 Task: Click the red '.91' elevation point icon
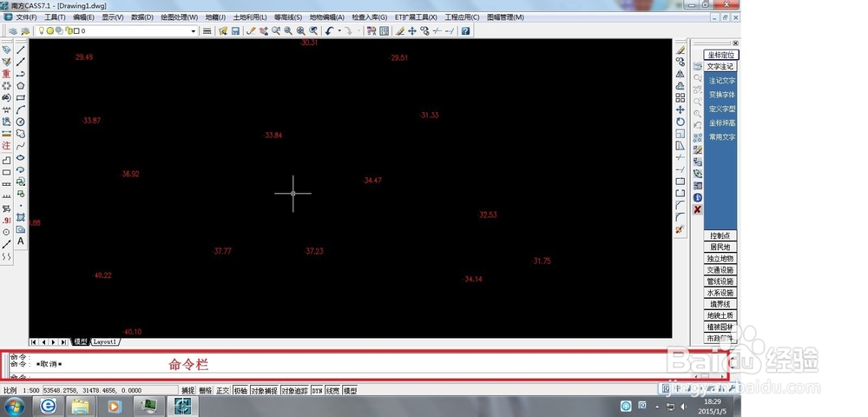click(x=6, y=221)
